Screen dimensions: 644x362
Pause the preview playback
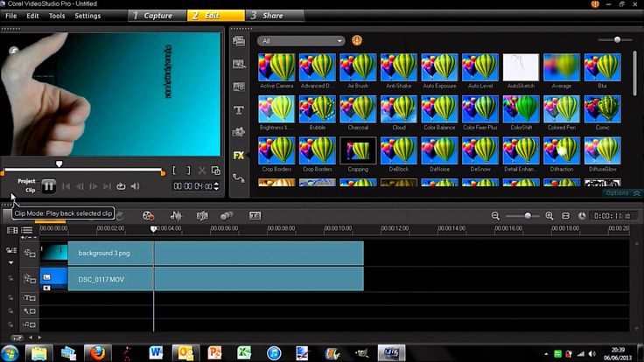48,186
